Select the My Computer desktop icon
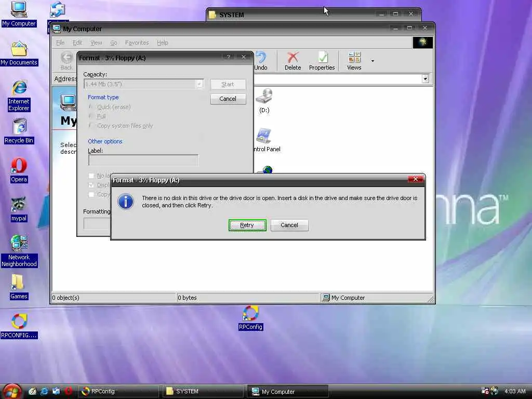The width and height of the screenshot is (532, 399). click(x=19, y=14)
